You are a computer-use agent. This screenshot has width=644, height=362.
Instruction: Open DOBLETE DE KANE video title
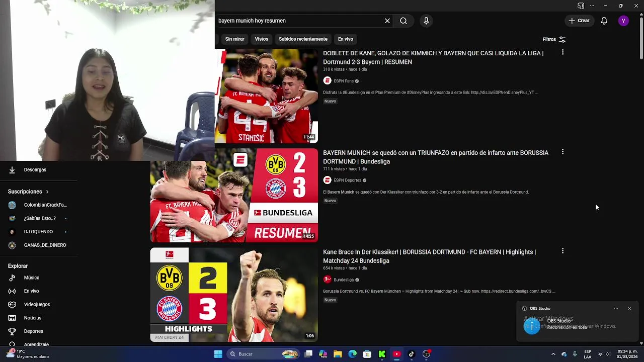pos(433,57)
